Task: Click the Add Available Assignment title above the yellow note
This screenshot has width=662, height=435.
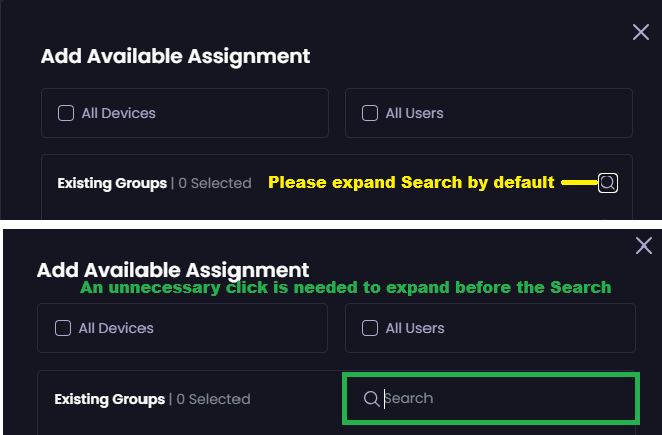Action: (x=175, y=56)
